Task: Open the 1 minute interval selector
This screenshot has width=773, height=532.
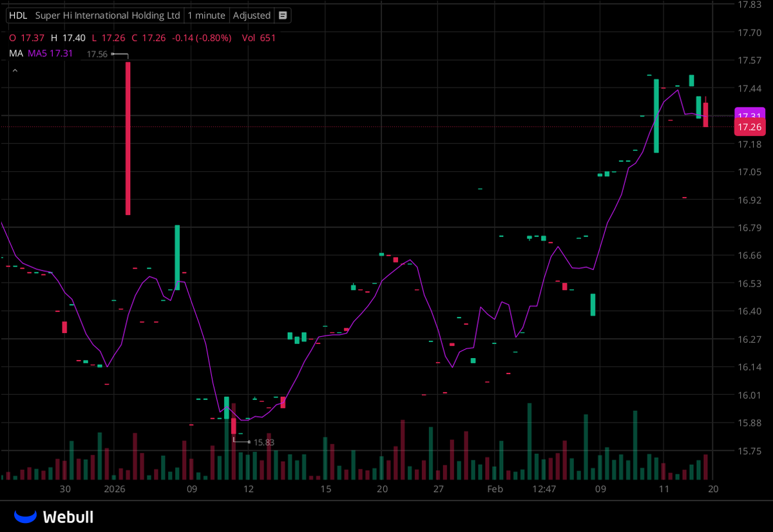Action: (x=206, y=15)
